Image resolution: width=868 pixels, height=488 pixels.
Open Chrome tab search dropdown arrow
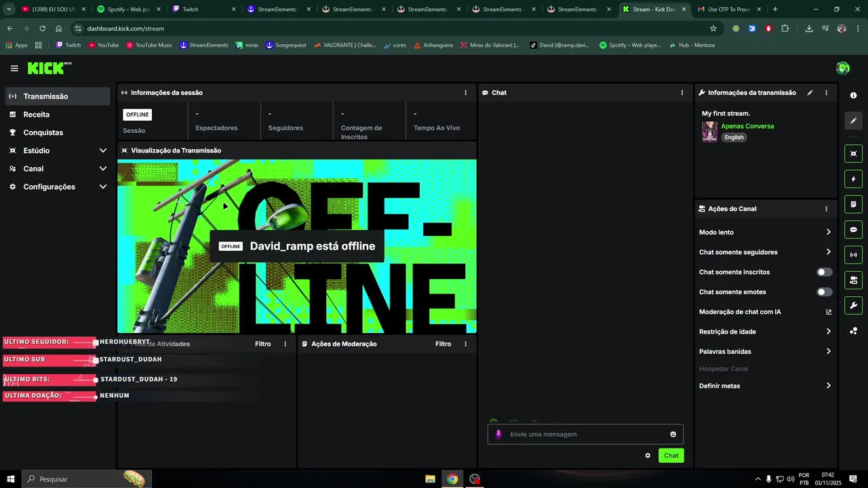pos(9,9)
